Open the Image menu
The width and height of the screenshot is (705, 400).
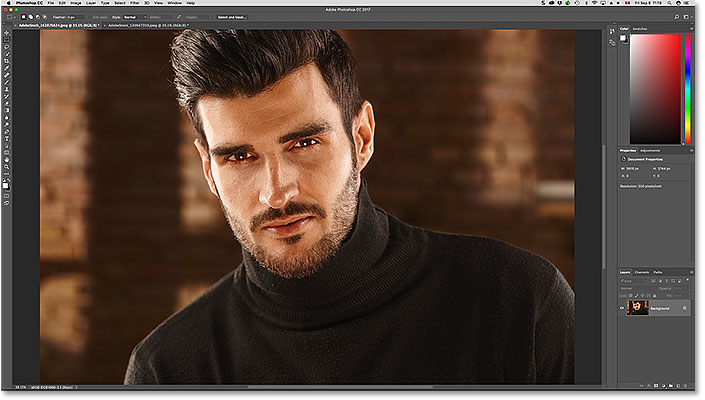76,3
